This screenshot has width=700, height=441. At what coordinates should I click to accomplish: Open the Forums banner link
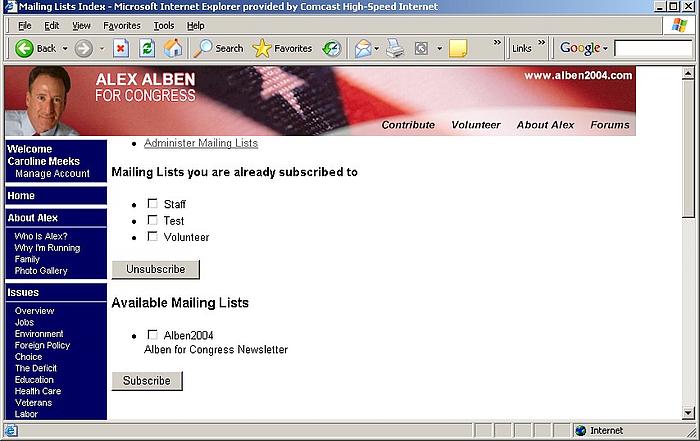610,125
